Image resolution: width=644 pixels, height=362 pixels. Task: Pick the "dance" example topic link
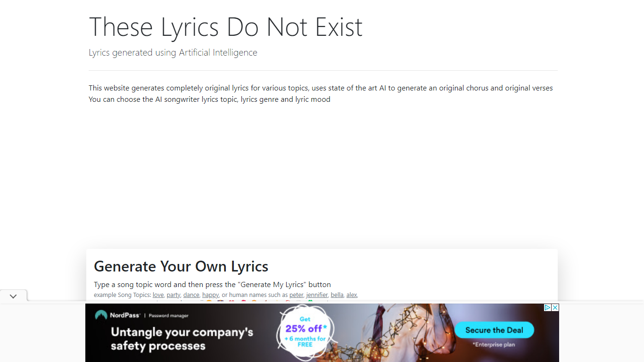pyautogui.click(x=191, y=295)
